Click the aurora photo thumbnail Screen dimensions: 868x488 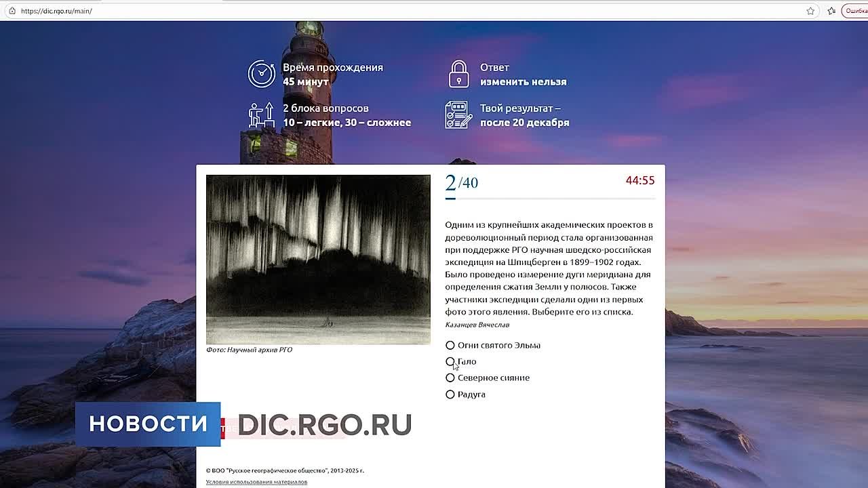[x=318, y=260]
